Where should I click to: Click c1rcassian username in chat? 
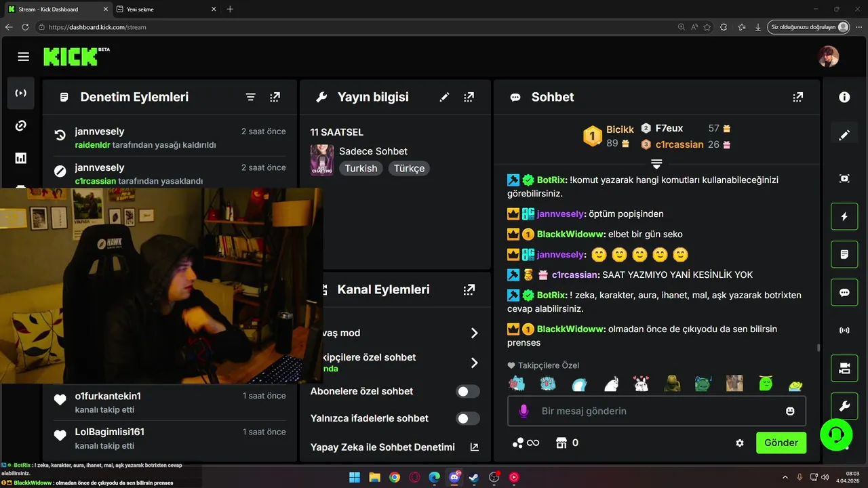[x=576, y=275]
